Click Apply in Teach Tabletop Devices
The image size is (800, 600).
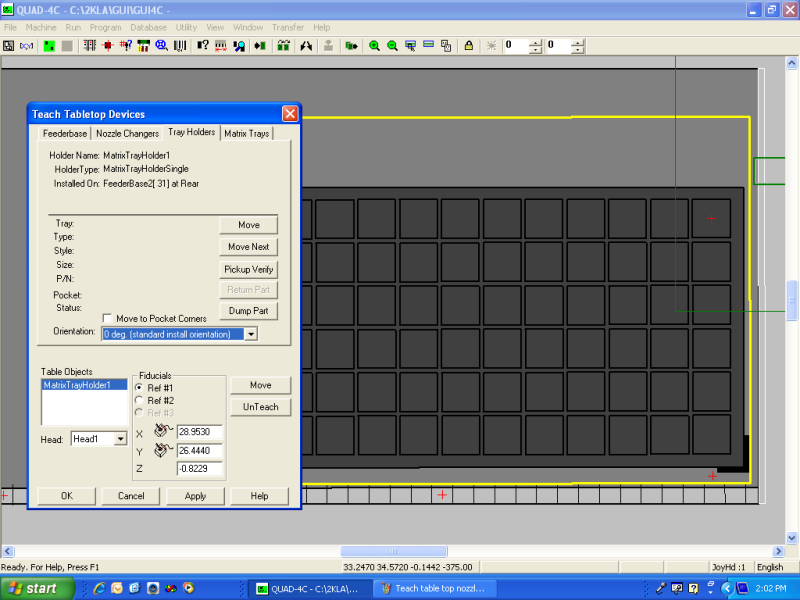click(x=195, y=496)
